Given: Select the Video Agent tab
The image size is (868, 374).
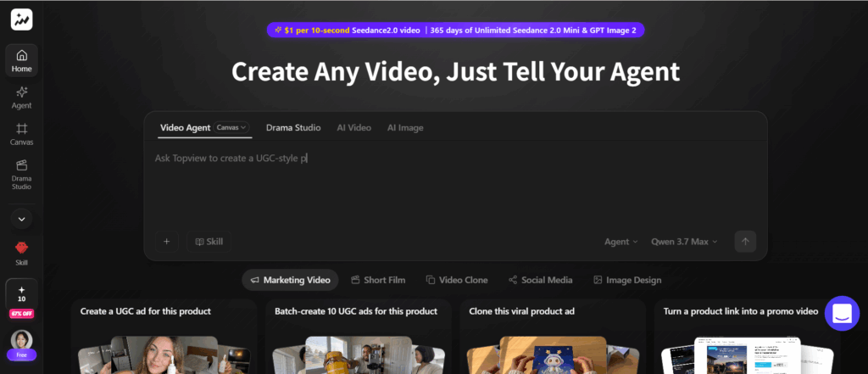Looking at the screenshot, I should click(186, 127).
